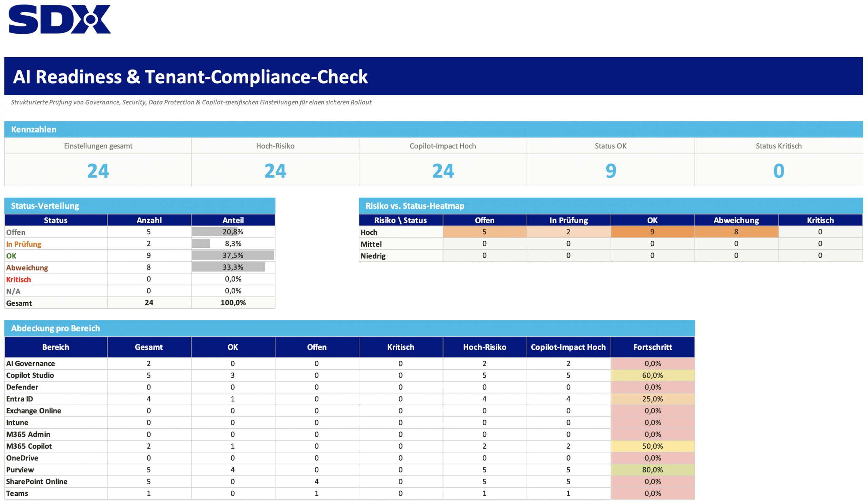Screen dimensions: 868x504
Task: Select the green OK status label
Action: point(12,256)
